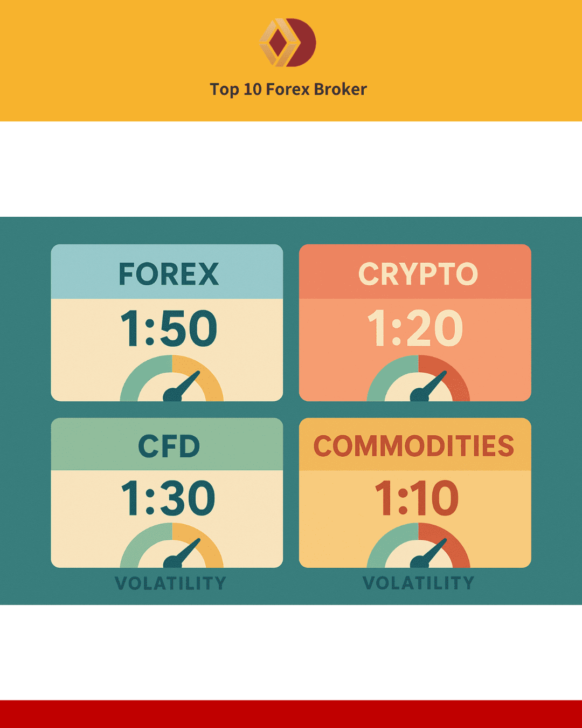Screen dimensions: 582x728
Task: Select the 1:50 Forex leverage ratio
Action: (x=169, y=328)
